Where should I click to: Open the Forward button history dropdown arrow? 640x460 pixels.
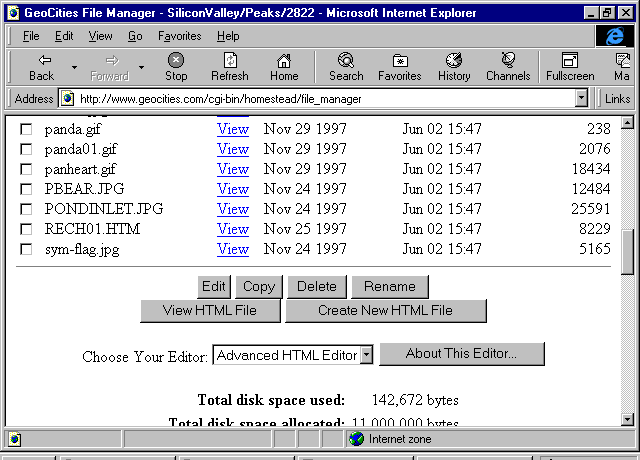(x=141, y=67)
